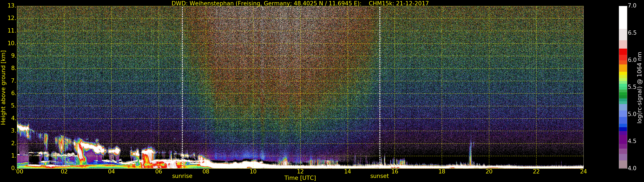This screenshot has height=182, width=644.
Task: Click the 5 km tick on height axis
Action: click(13, 106)
